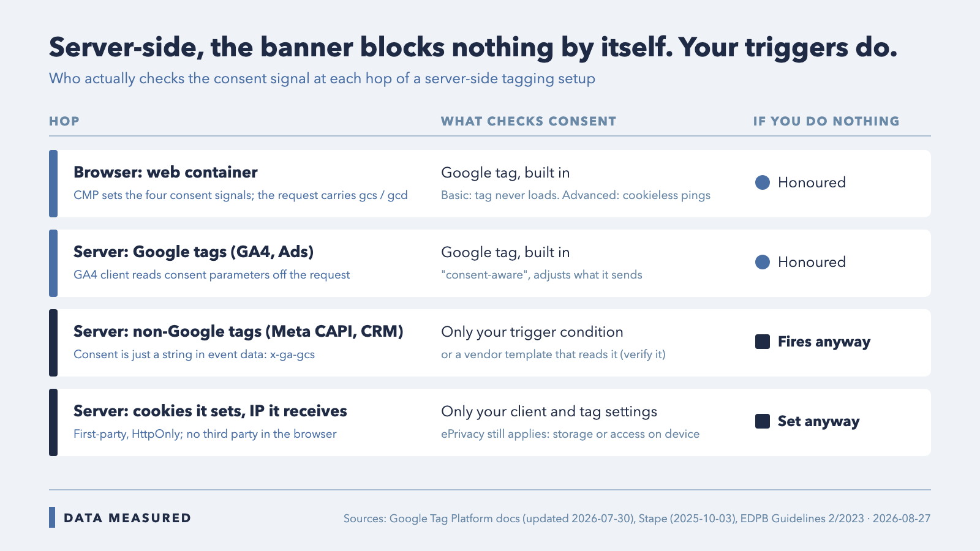
Task: Click Only your trigger condition text
Action: pyautogui.click(x=532, y=332)
